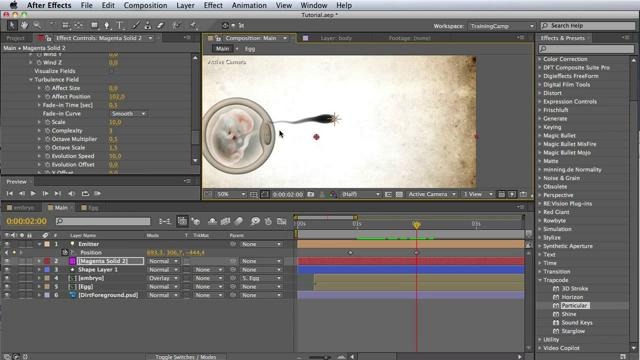Open the Overlay blend mode for [embryo]
The width and height of the screenshot is (640, 360).
coord(163,278)
